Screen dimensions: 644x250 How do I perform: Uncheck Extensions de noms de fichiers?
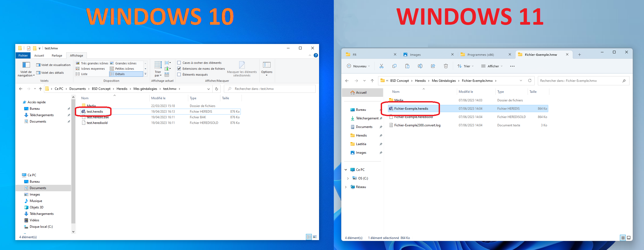[x=179, y=69]
